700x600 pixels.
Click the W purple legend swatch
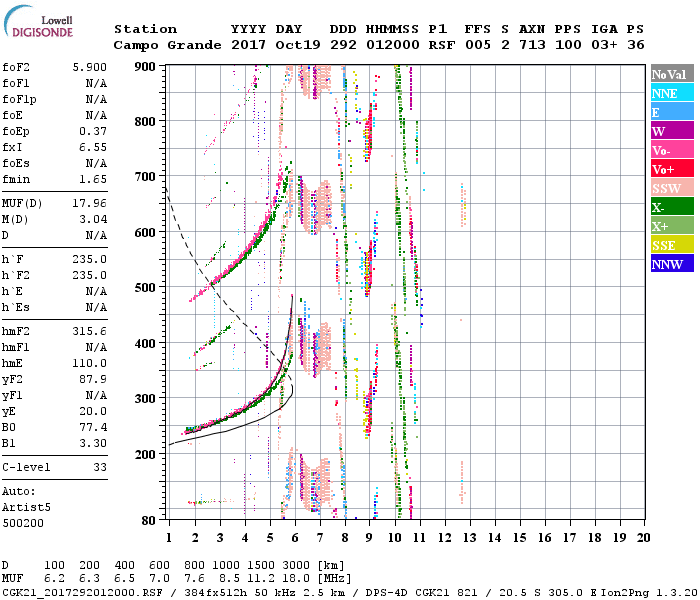pyautogui.click(x=672, y=130)
